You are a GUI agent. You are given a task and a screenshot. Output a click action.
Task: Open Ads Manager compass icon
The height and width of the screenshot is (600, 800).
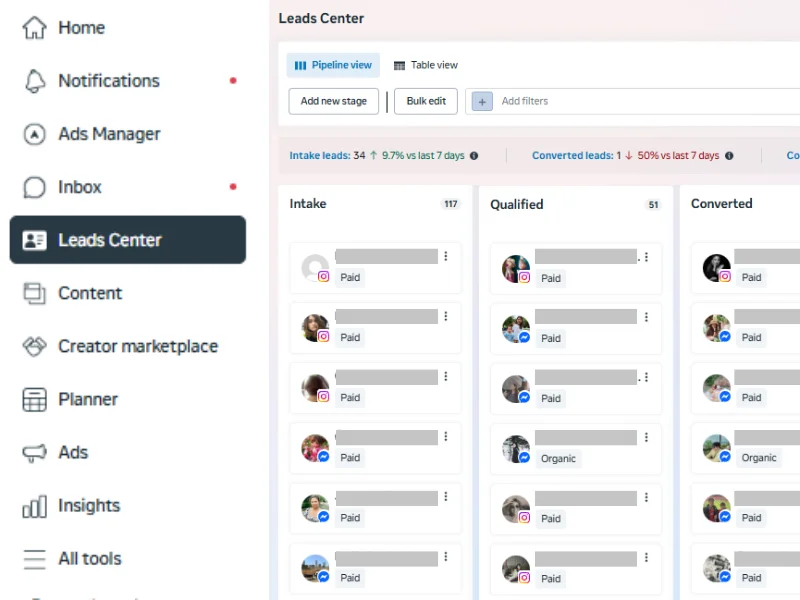34,134
